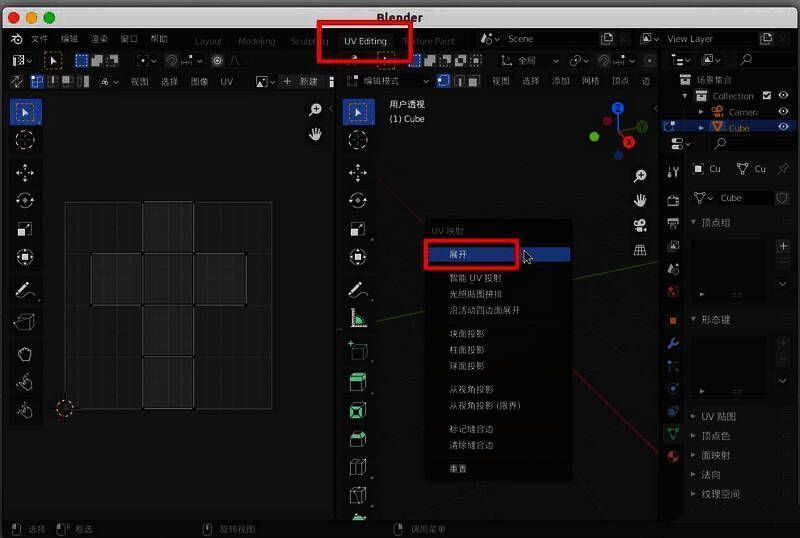Select the pinch tool in UV editor
The height and width of the screenshot is (538, 800).
pyautogui.click(x=25, y=409)
